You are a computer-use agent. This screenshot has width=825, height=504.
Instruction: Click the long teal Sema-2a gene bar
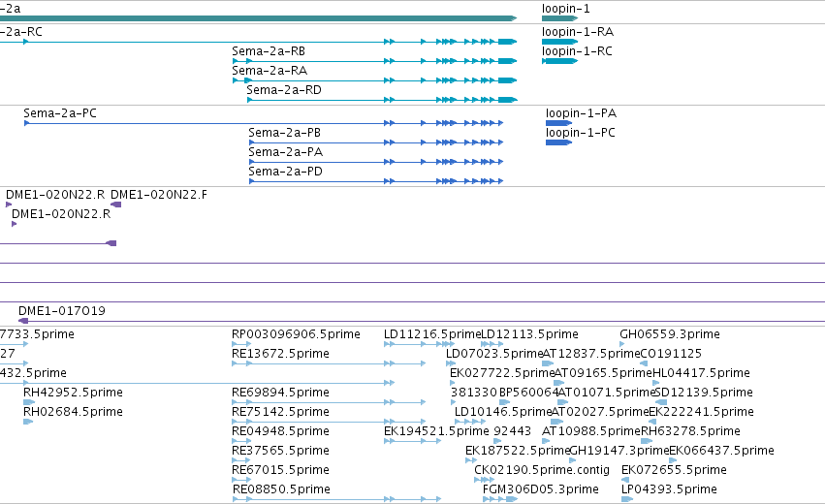(x=258, y=18)
